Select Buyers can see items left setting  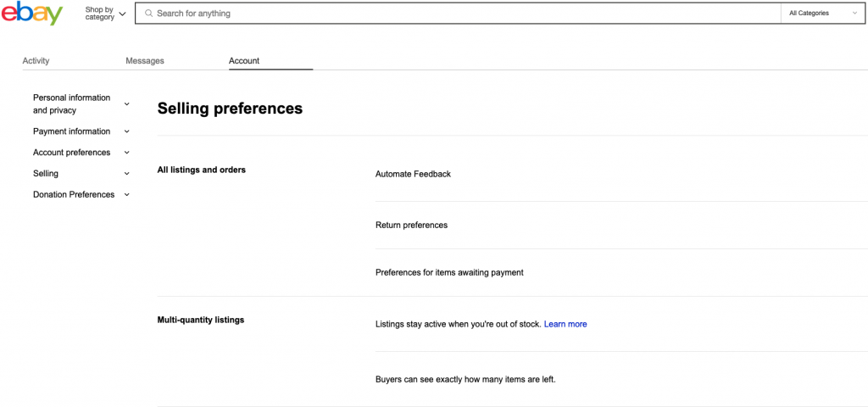point(465,379)
